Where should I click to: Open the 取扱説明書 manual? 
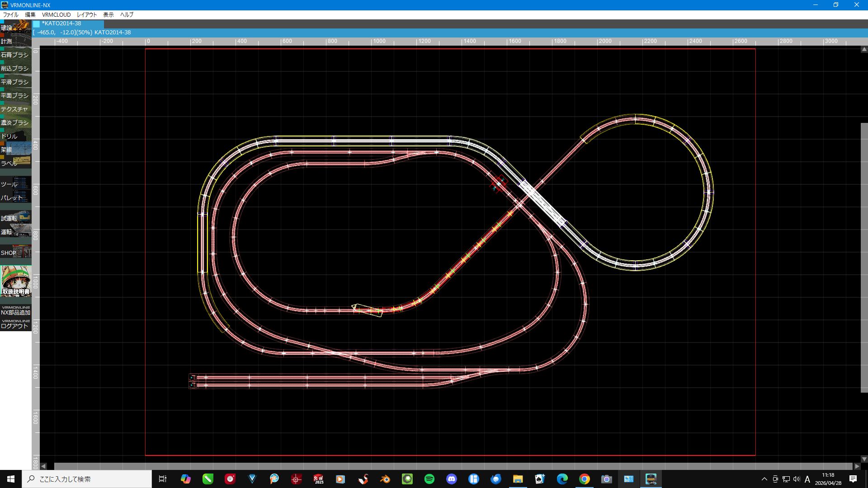click(16, 281)
